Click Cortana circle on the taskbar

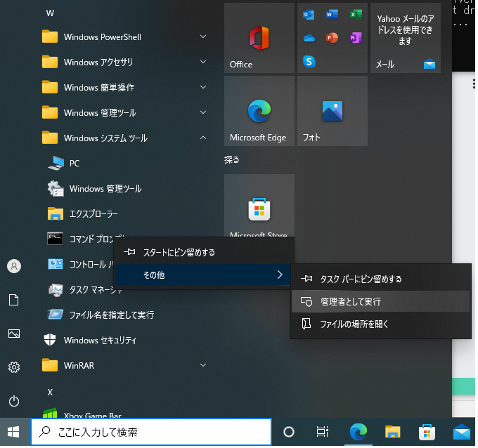pos(288,432)
